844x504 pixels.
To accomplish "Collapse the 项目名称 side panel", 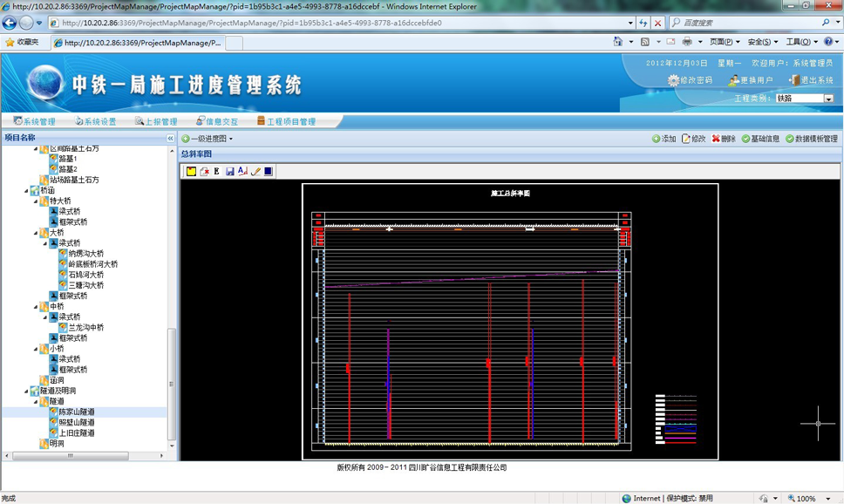I will pyautogui.click(x=170, y=139).
